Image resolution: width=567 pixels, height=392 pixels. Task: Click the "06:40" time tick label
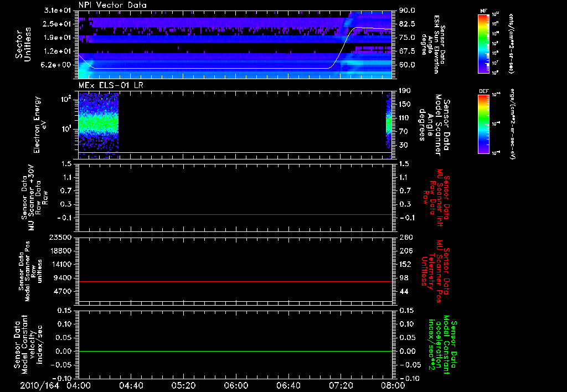coord(288,385)
